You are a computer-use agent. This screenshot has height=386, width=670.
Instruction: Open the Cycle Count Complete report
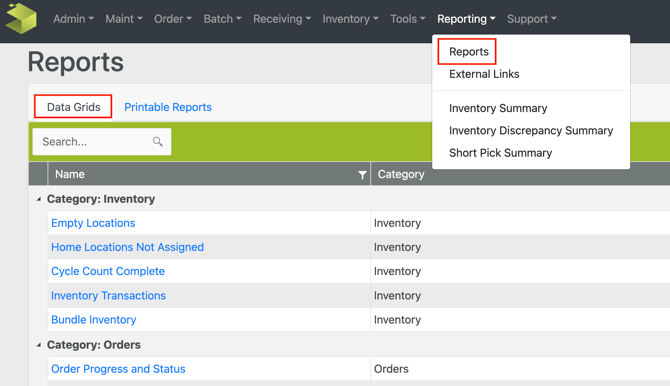108,271
